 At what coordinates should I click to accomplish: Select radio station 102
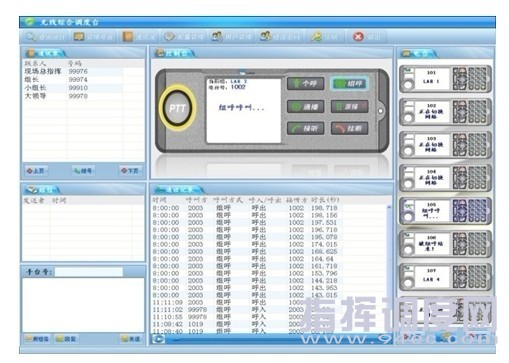pyautogui.click(x=445, y=112)
